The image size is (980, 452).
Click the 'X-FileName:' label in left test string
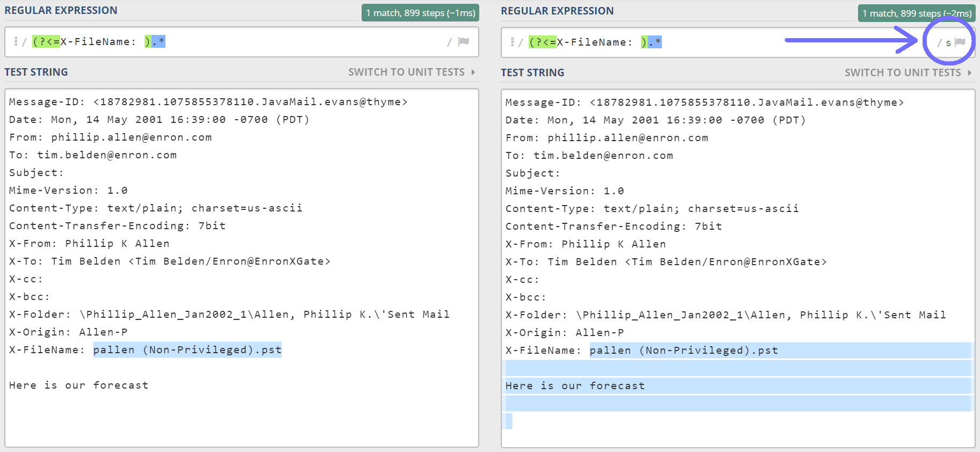coord(47,349)
